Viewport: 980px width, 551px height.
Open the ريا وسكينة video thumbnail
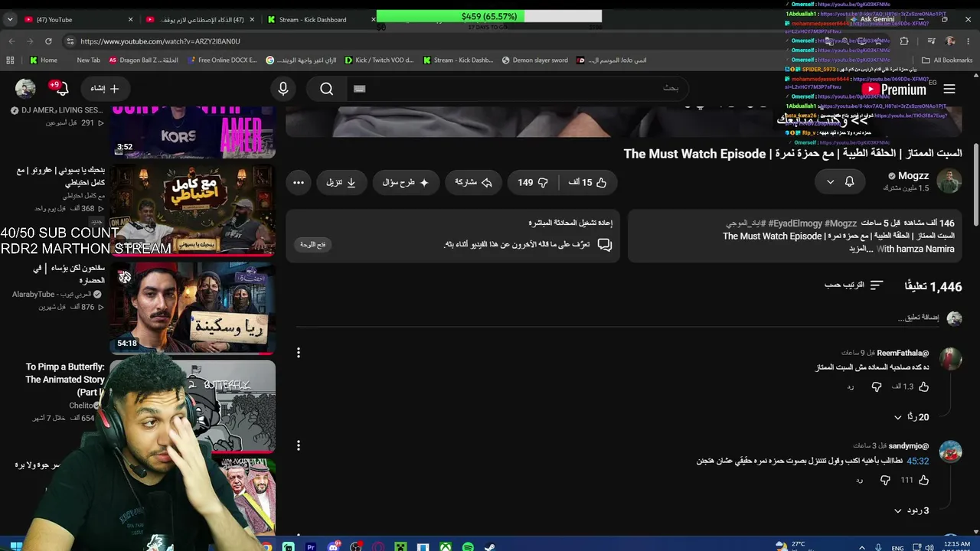point(193,308)
